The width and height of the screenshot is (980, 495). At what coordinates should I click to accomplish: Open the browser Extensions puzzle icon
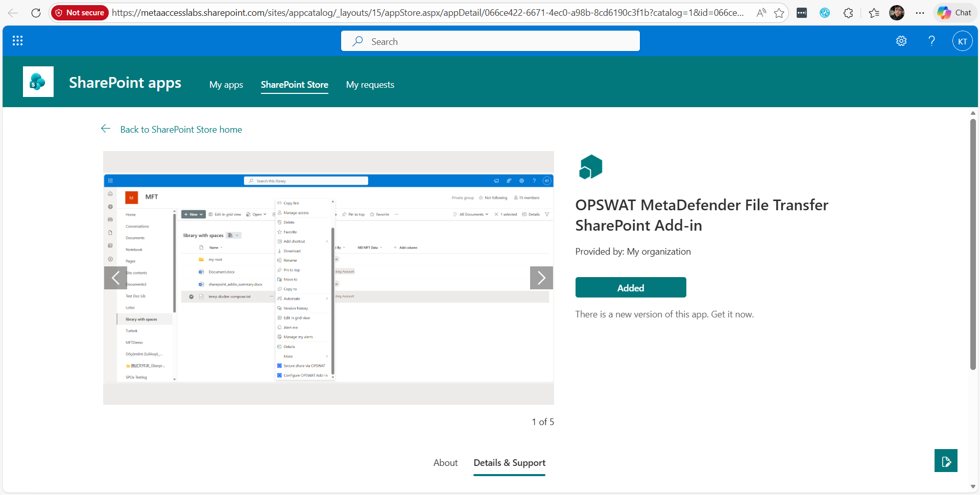click(848, 13)
